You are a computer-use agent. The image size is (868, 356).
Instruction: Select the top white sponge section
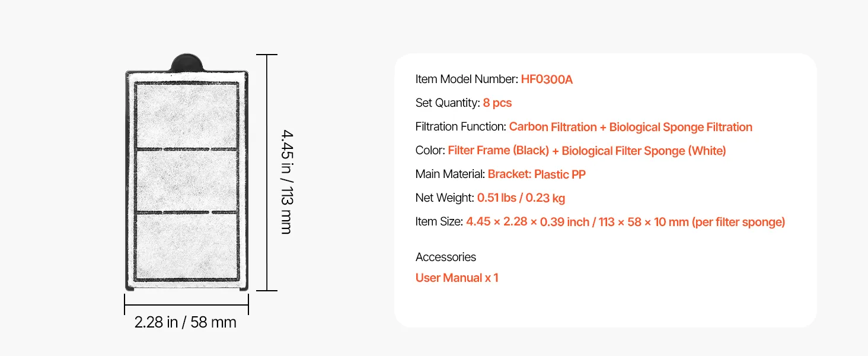pos(186,115)
